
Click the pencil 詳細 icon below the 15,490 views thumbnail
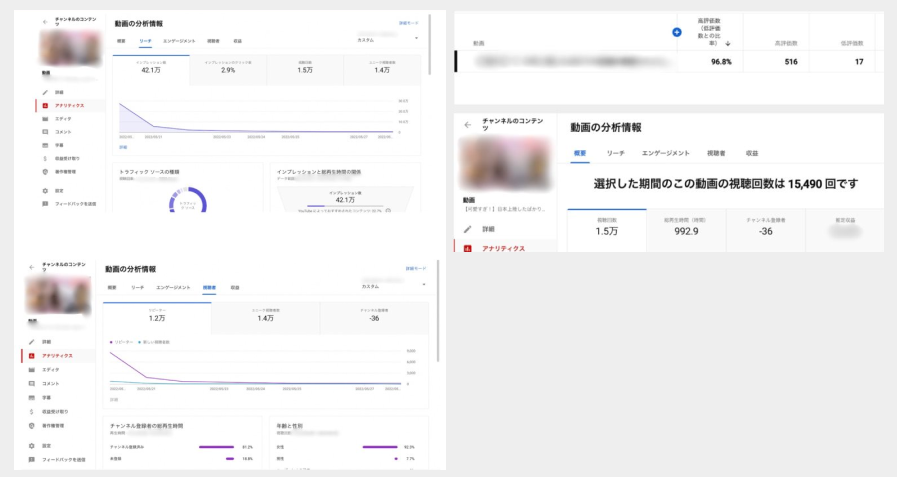(x=467, y=229)
